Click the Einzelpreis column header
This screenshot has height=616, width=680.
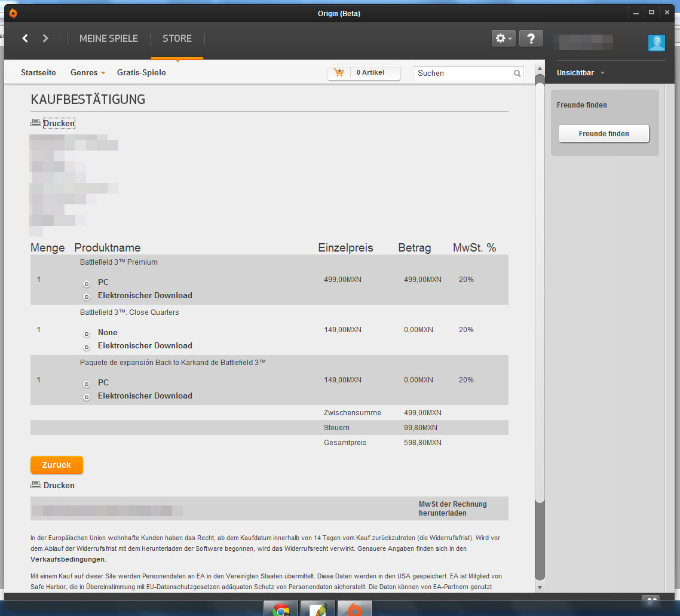coord(345,247)
